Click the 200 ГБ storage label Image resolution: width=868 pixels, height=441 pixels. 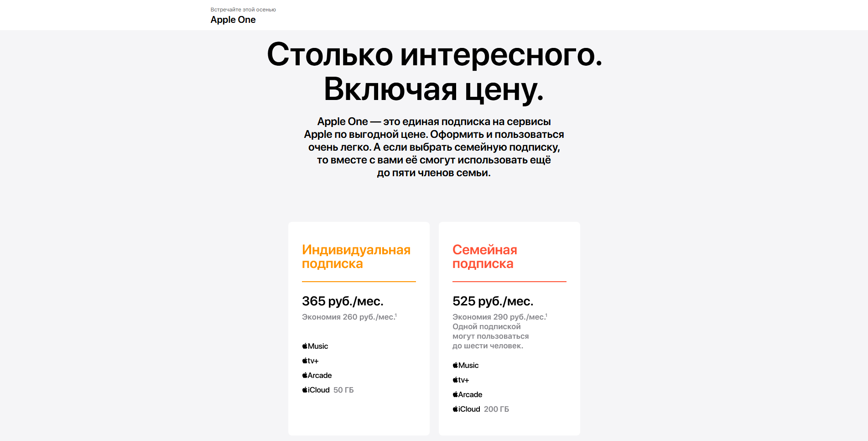coord(496,409)
